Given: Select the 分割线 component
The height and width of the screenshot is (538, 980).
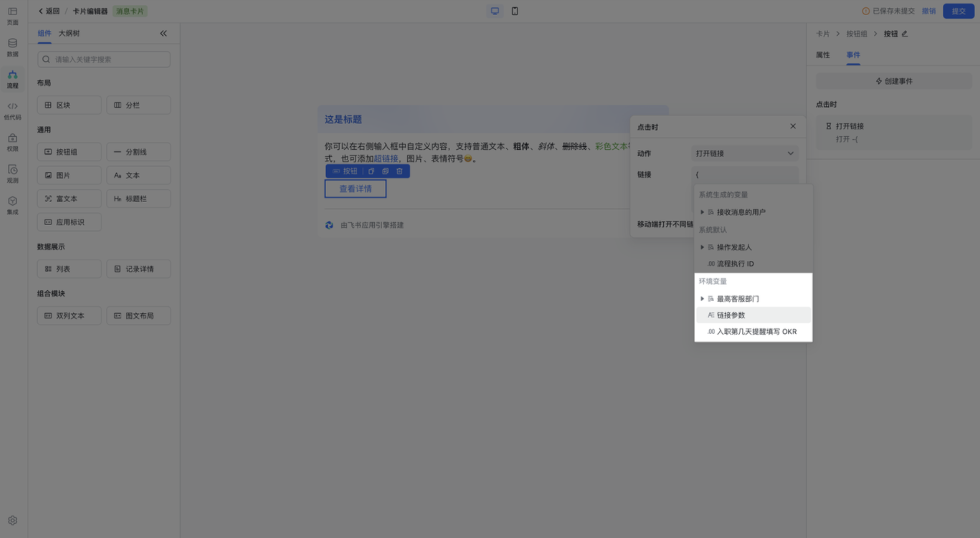Looking at the screenshot, I should pos(138,152).
